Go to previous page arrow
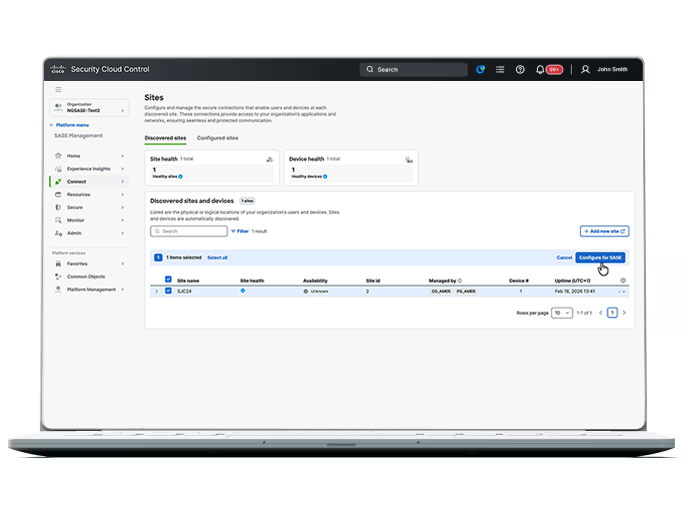684x513 pixels. click(601, 313)
